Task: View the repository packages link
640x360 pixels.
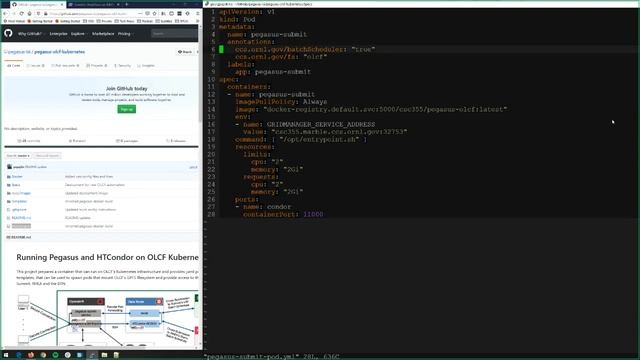Action: coord(127,141)
